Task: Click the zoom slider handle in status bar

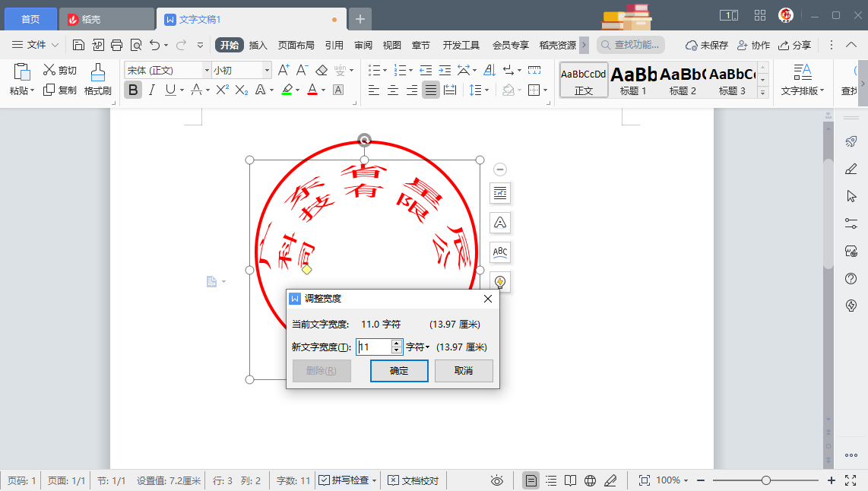Action: click(766, 480)
